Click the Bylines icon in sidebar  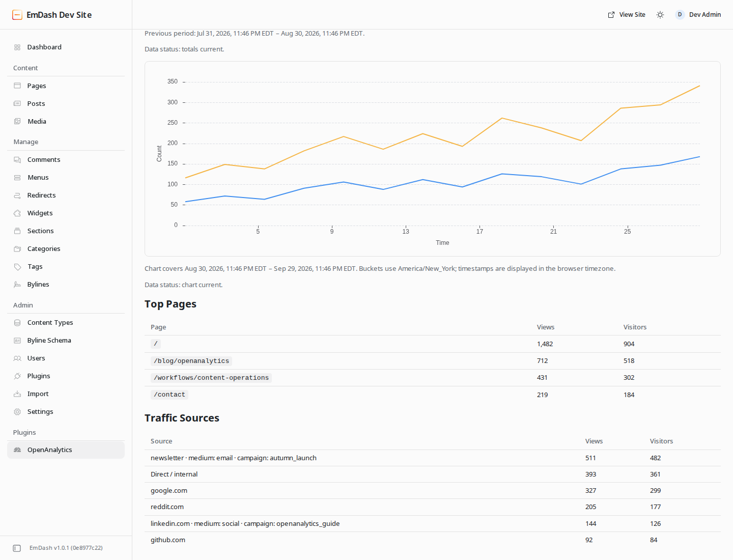(17, 285)
